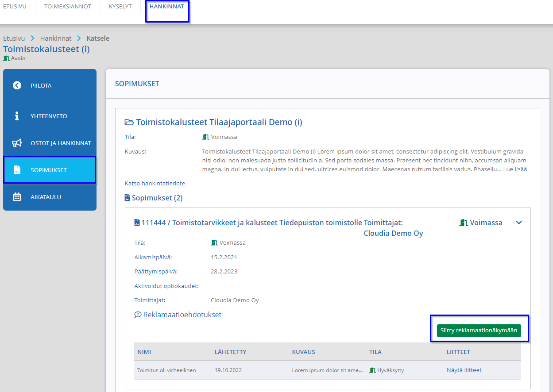Click the megaphone icon for Ostot ja hankinnat
Screen dimensions: 553x392
[17, 143]
